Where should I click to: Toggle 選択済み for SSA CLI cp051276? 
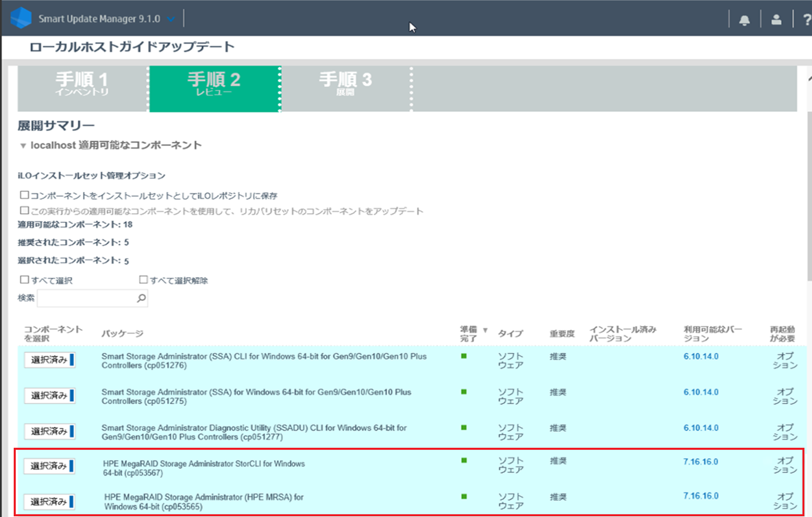(x=50, y=359)
